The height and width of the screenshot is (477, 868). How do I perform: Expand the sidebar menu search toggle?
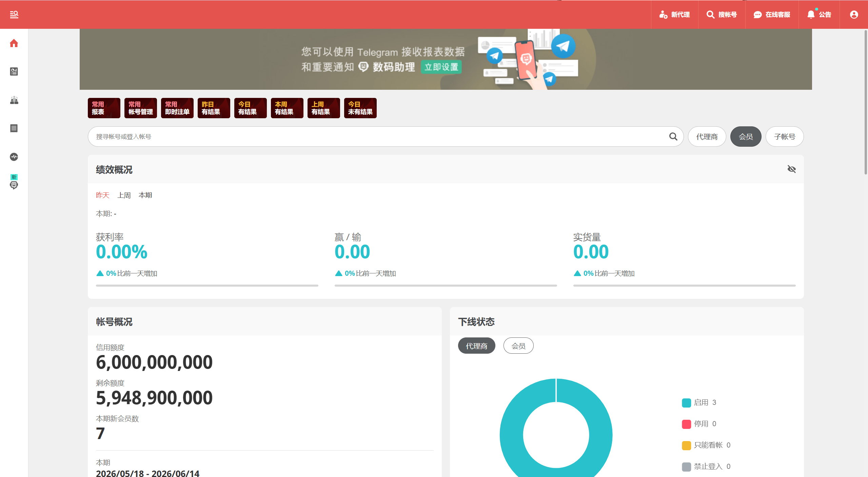coord(14,15)
